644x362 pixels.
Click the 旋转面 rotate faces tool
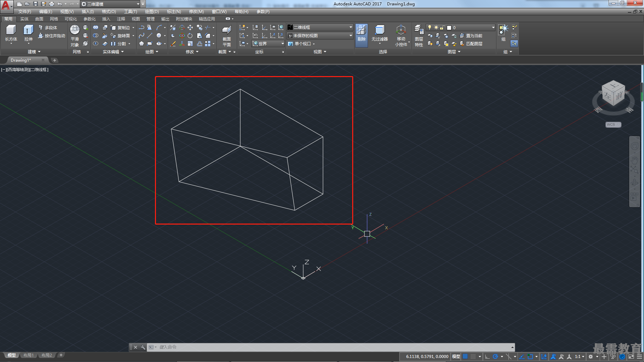(120, 36)
